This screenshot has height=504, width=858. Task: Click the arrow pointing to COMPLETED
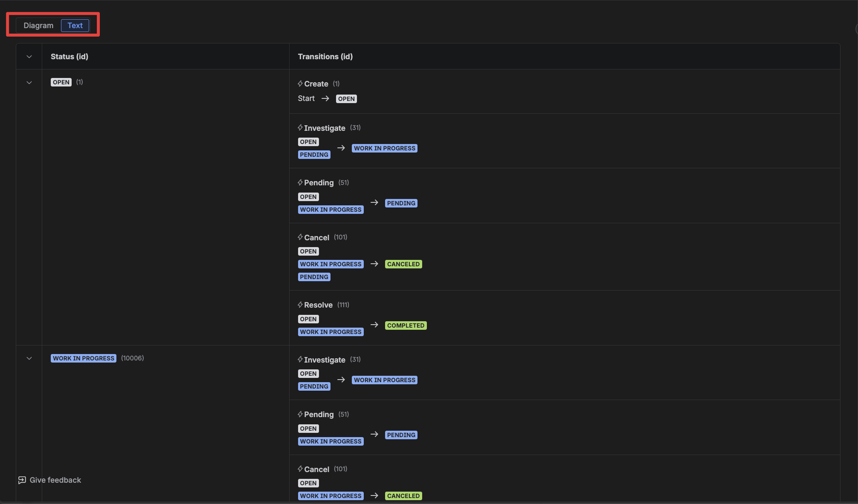click(374, 325)
